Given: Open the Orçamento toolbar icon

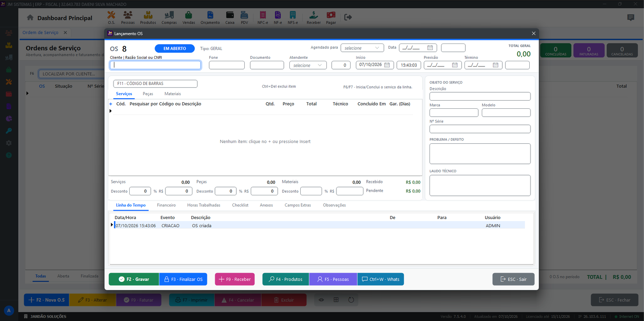Looking at the screenshot, I should coord(210,17).
